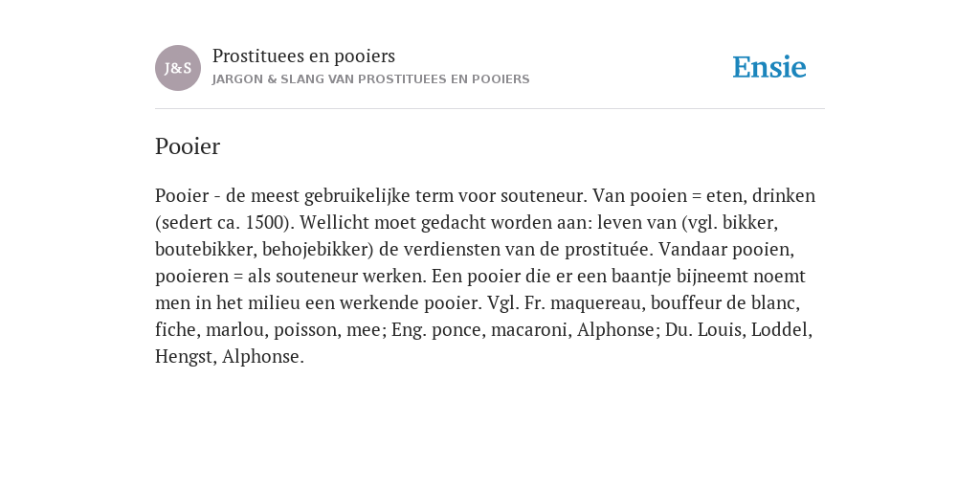The image size is (980, 490).
Task: Select the word 'Loddel' in the definition
Action: point(781,330)
